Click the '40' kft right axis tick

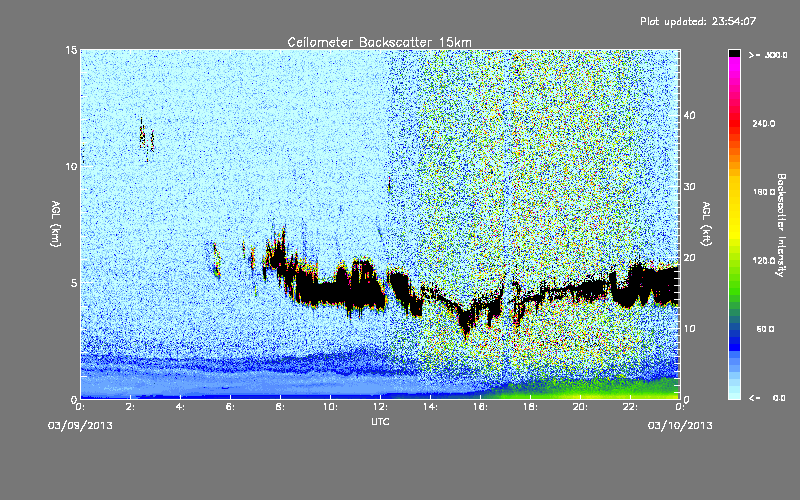pos(689,115)
